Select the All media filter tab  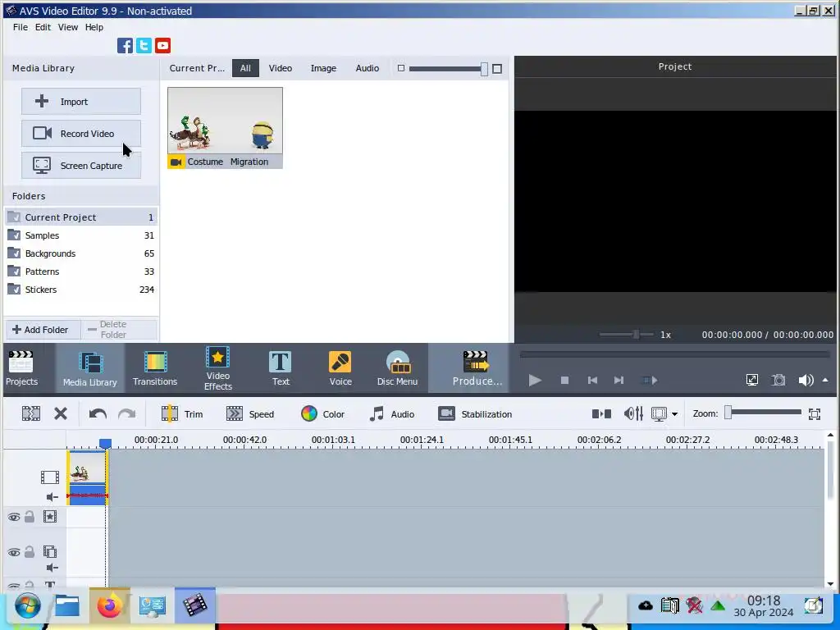point(245,68)
